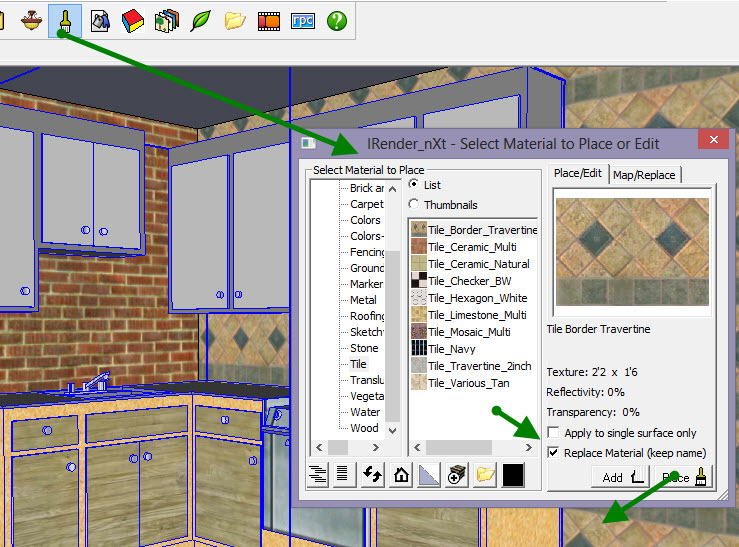Uncheck Replace Material (keep name)
Viewport: 739px width, 547px height.
pyautogui.click(x=554, y=453)
